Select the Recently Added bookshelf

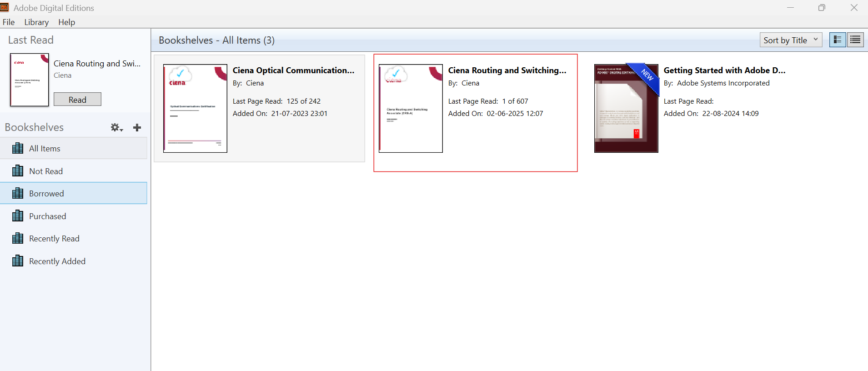pos(74,261)
